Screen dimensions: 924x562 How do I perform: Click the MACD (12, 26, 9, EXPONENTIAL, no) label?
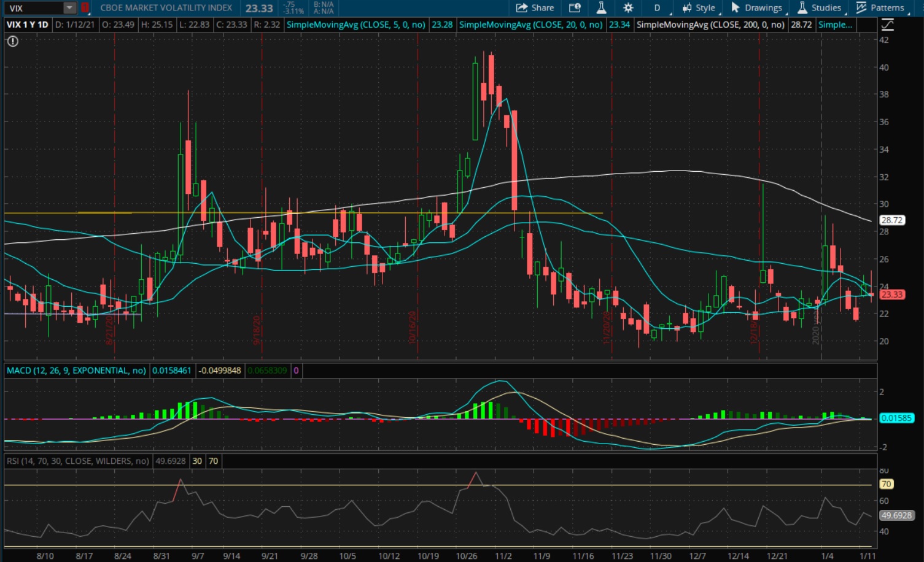(77, 371)
